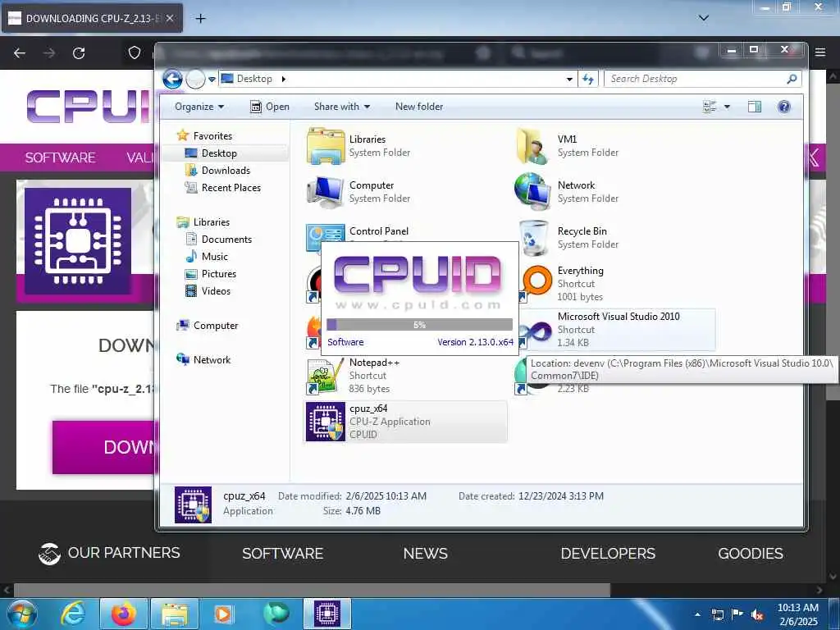This screenshot has width=840, height=630.
Task: Open Explorer help question mark icon
Action: point(783,107)
